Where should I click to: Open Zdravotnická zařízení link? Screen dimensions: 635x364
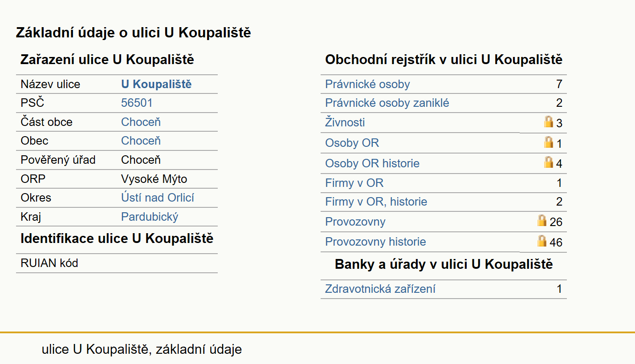click(x=380, y=289)
